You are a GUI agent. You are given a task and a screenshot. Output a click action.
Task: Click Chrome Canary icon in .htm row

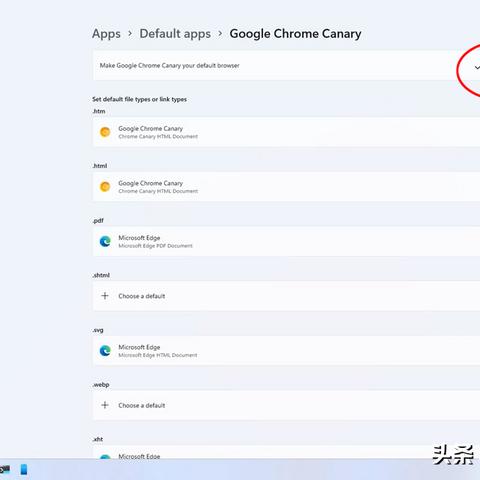105,132
